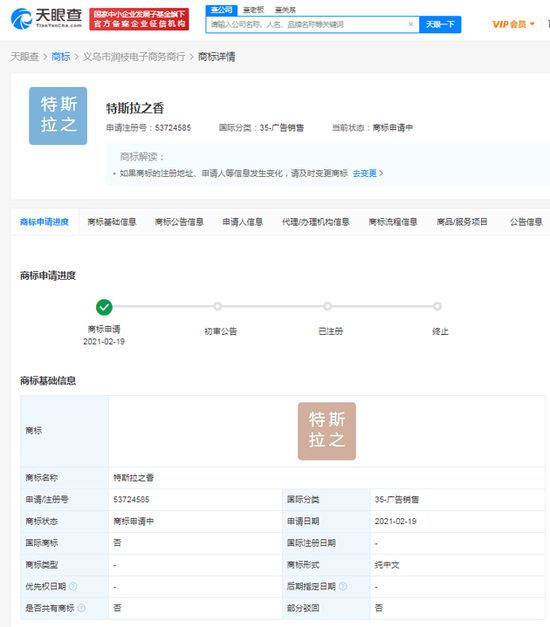Click the blue 特斯拉之 trademark thumbnail
The height and width of the screenshot is (627, 550).
[x=58, y=116]
